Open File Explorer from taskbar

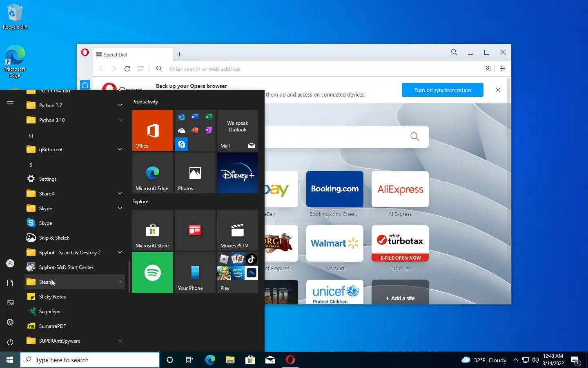click(x=230, y=360)
